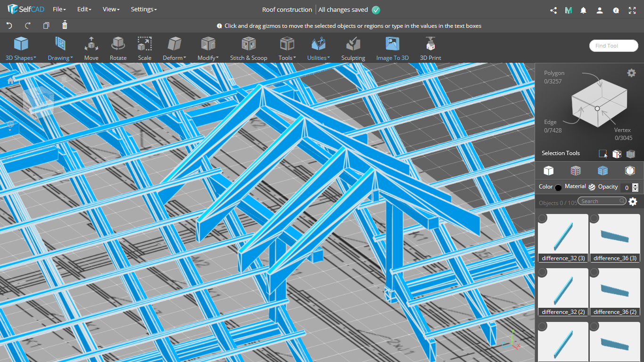Open the 3D Print tool
644x362 pixels.
coord(430,49)
